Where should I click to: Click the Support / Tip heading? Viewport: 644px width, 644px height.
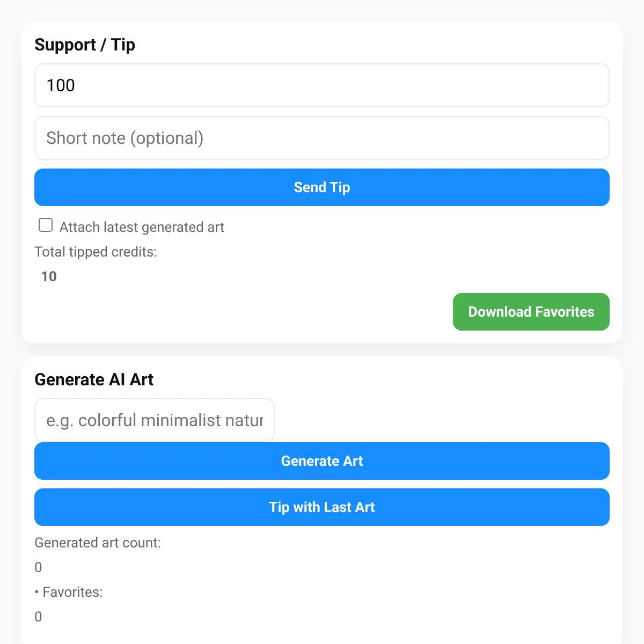(x=85, y=45)
